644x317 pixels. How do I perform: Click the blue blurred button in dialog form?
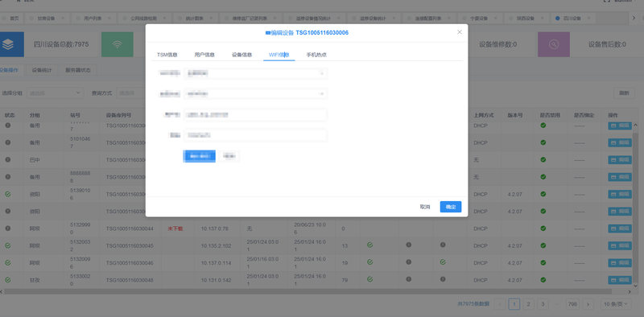point(199,156)
